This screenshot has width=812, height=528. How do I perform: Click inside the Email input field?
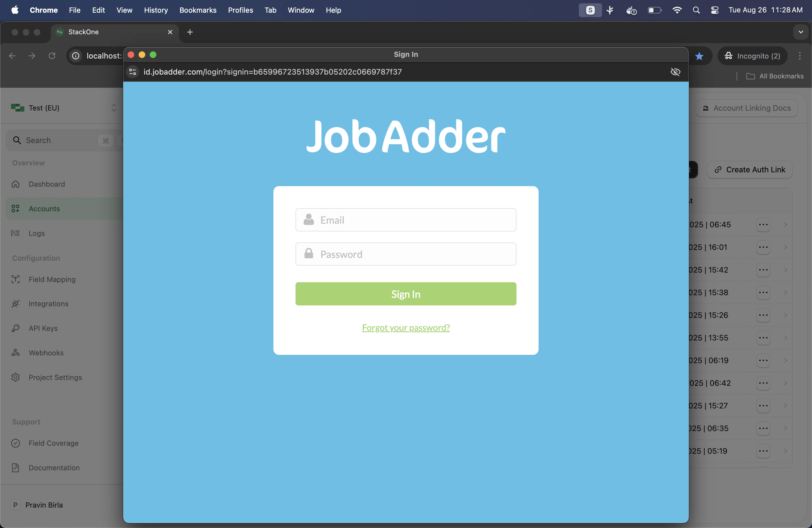pyautogui.click(x=406, y=220)
